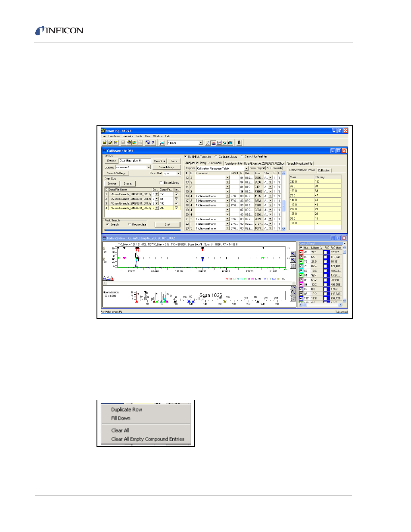Click the blue About toolbar icon
This screenshot has width=411, height=532.
147,143
